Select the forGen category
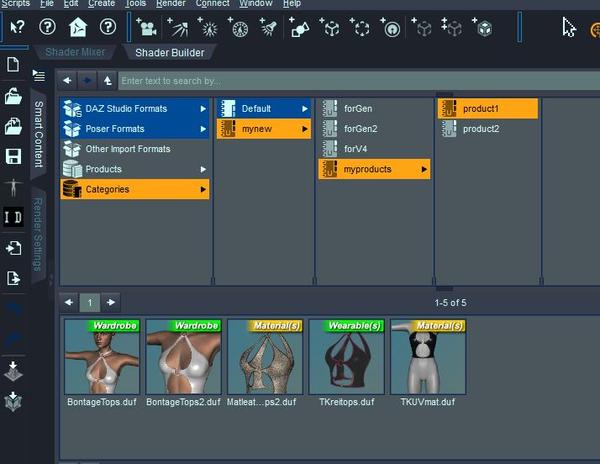This screenshot has width=600, height=464. point(374,109)
